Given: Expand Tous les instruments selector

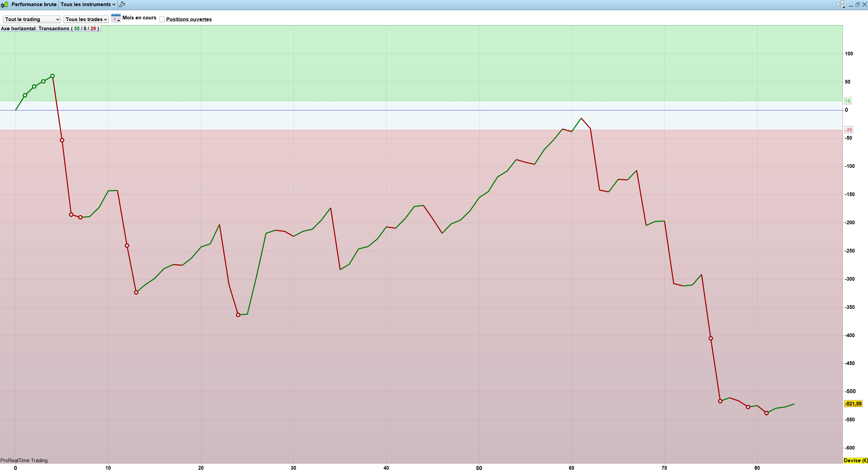Looking at the screenshot, I should [88, 4].
